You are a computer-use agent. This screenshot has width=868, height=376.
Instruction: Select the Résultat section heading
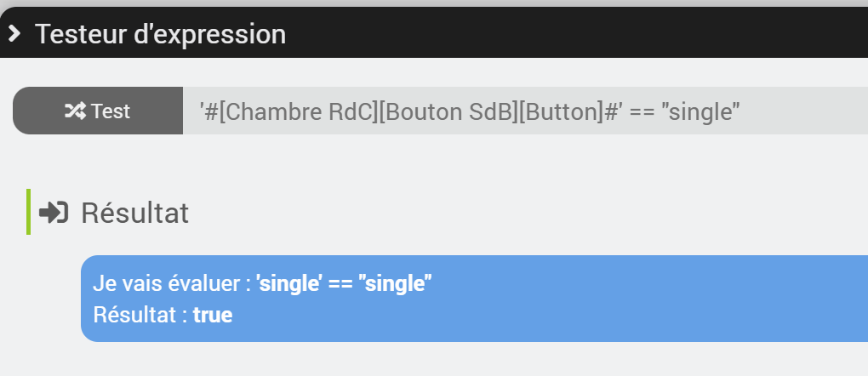click(x=135, y=213)
